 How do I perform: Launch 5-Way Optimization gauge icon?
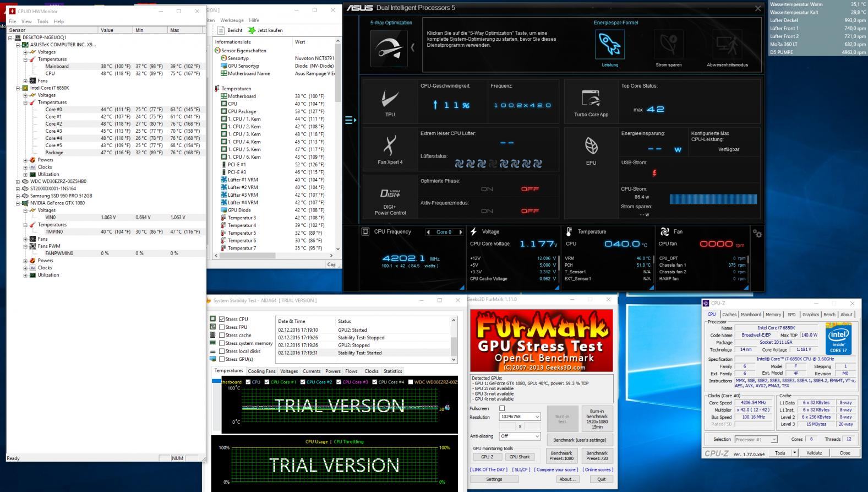389,48
